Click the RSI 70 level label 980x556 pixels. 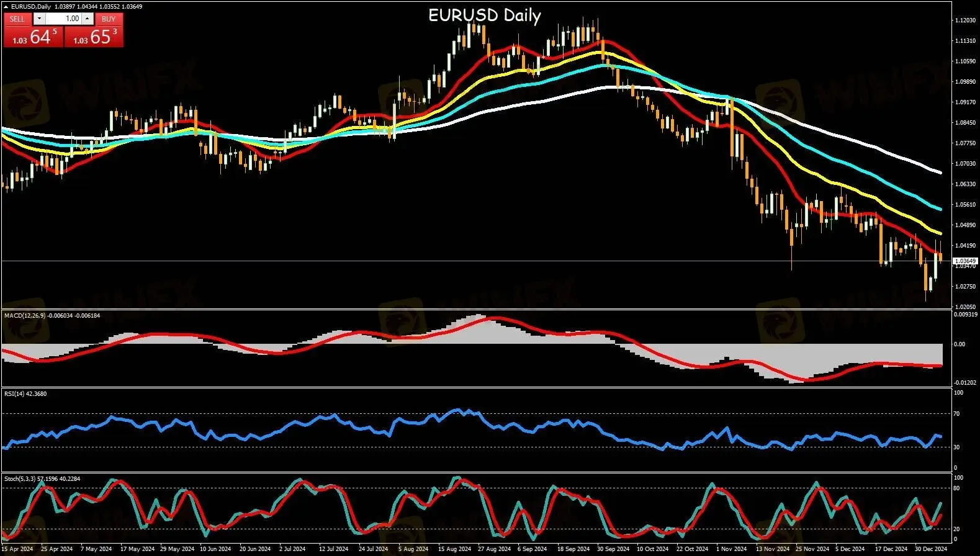point(957,413)
